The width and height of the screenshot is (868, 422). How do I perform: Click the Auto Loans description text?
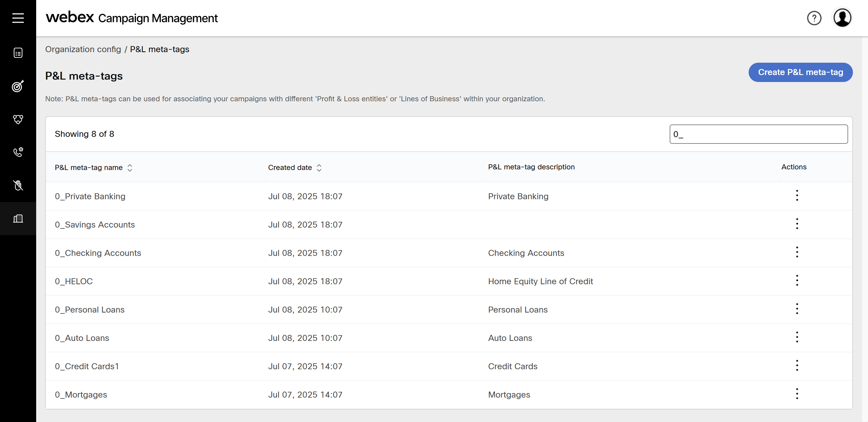pyautogui.click(x=510, y=338)
